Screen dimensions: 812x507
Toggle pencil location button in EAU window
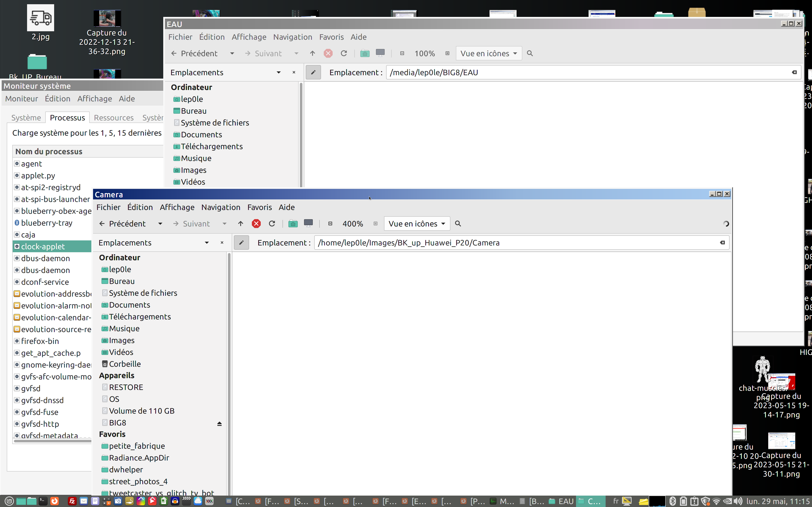click(x=313, y=72)
